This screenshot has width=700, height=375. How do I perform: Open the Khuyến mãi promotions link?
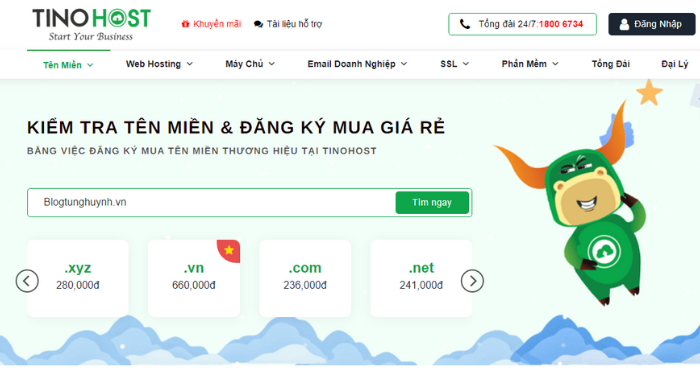click(211, 24)
